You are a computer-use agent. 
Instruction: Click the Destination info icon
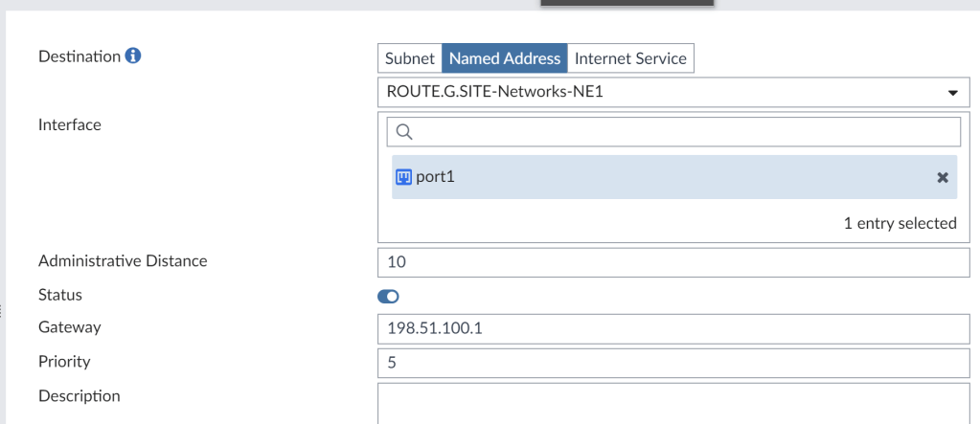click(x=134, y=56)
